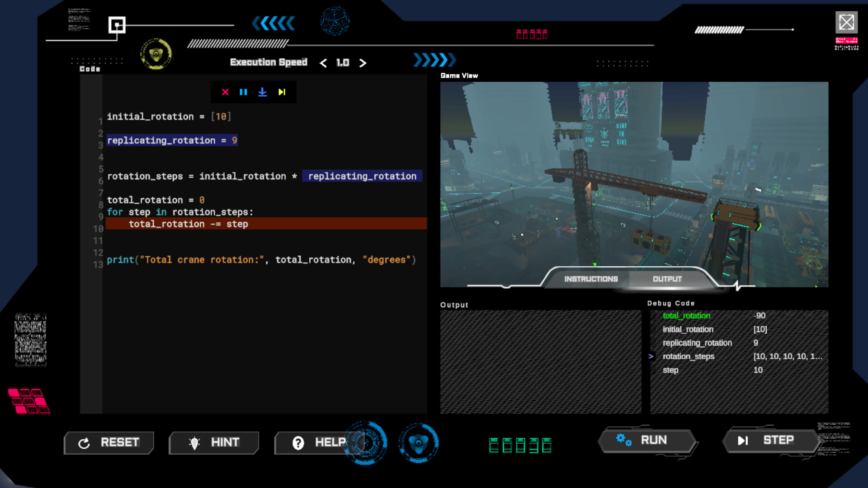Increase Execution Speed with the right arrow
The image size is (868, 488).
tap(363, 63)
